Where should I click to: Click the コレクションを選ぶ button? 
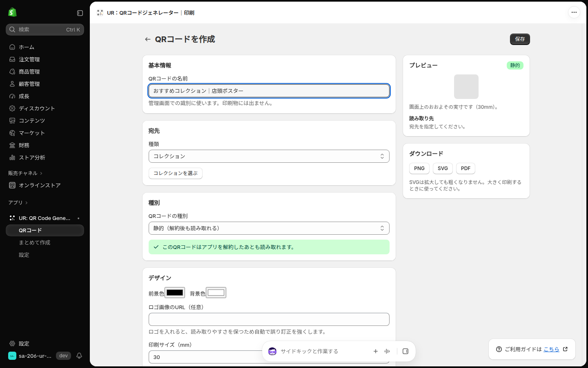176,173
